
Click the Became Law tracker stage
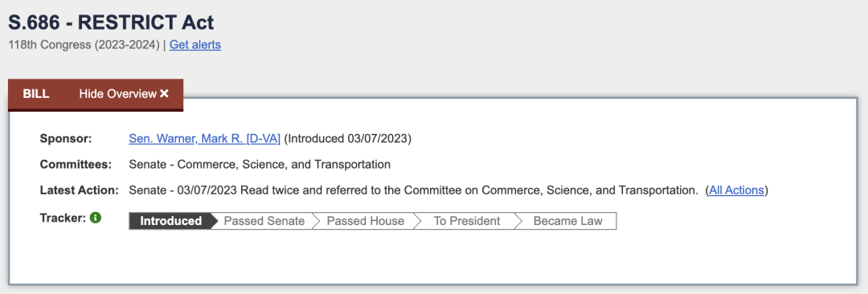click(x=567, y=221)
